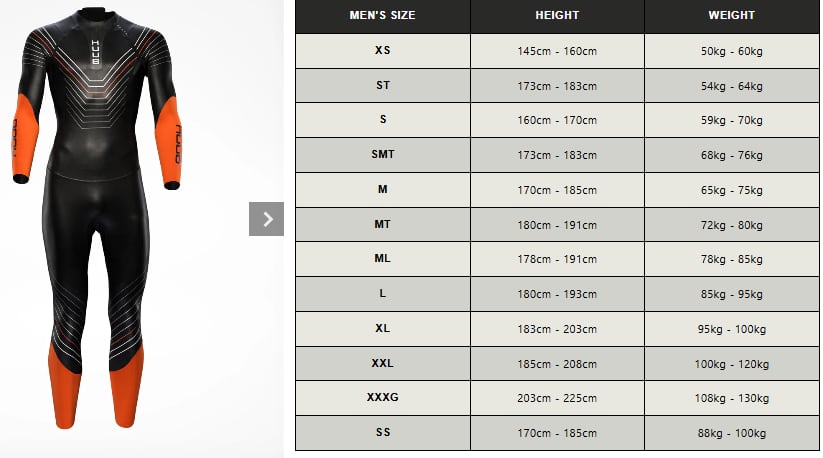The width and height of the screenshot is (823, 458).
Task: Click the 100kg - 120kg weight cell
Action: point(731,363)
